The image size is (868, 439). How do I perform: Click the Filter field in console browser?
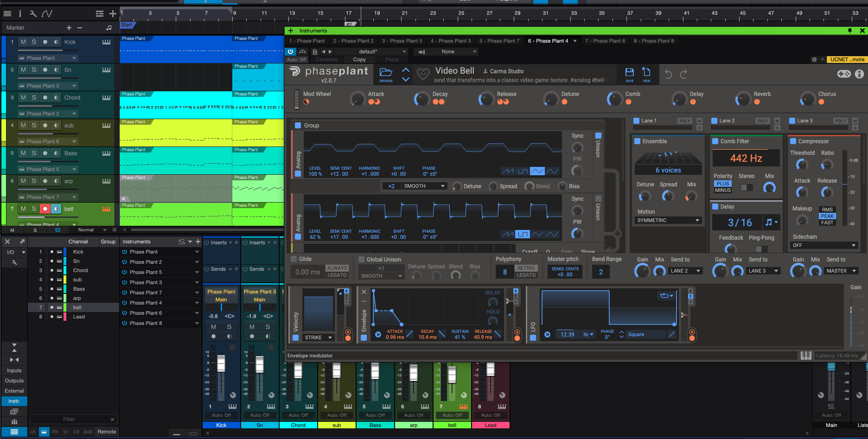73,419
